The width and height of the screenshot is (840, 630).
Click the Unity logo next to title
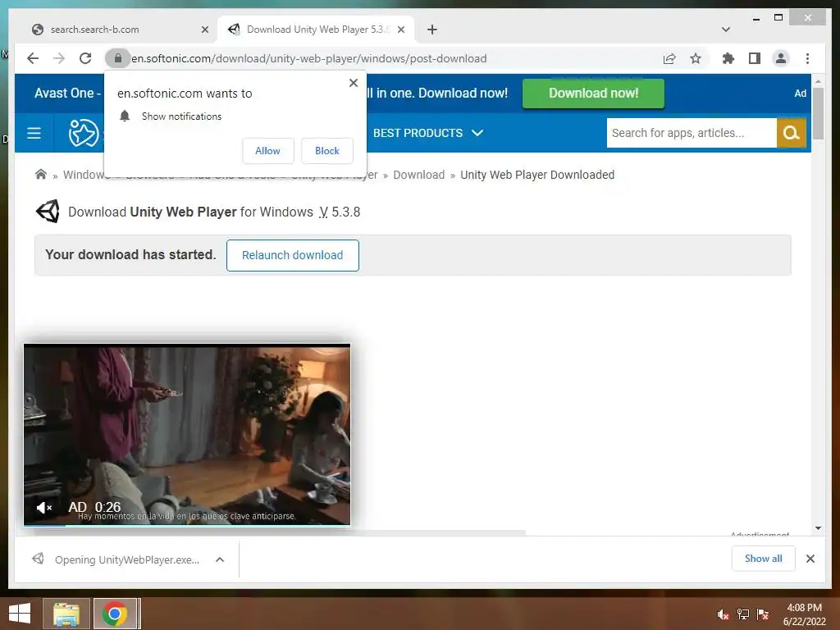48,212
